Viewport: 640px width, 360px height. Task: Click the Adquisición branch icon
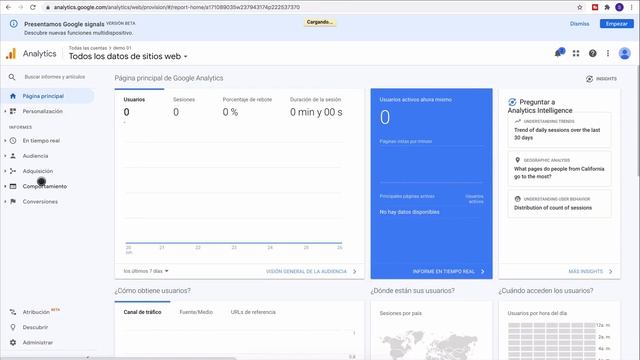(13, 171)
